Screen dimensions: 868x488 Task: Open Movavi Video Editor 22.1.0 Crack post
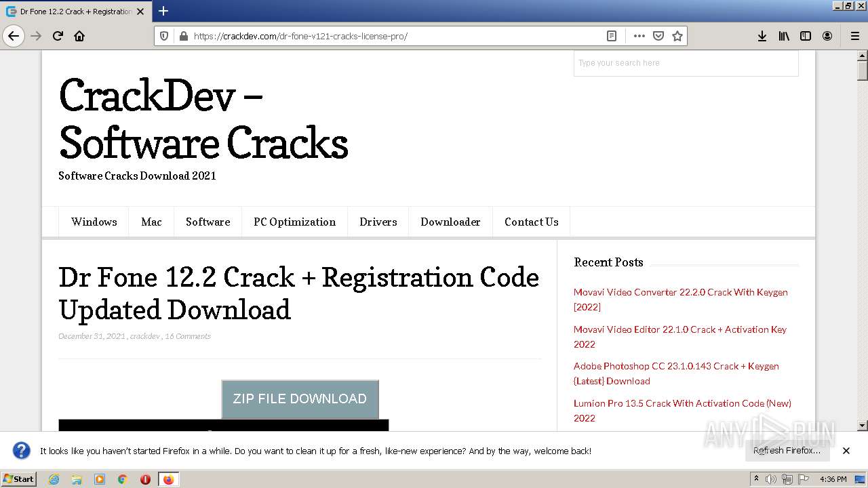tap(679, 337)
